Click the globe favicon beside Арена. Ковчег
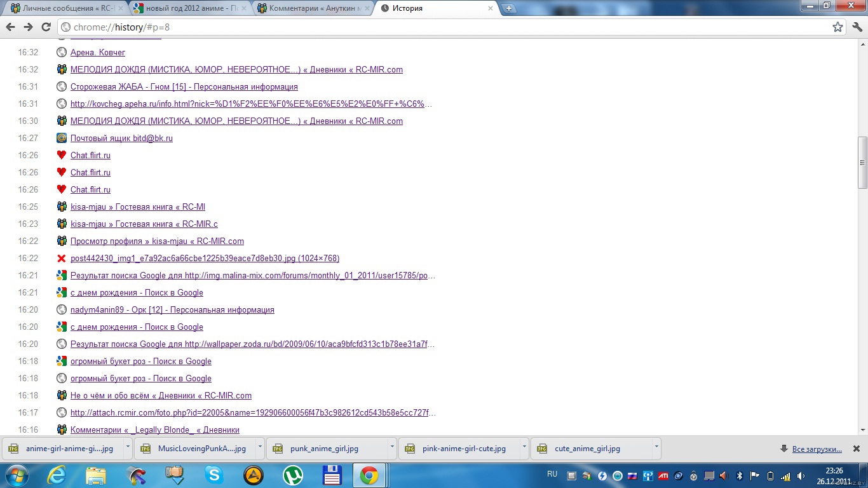The height and width of the screenshot is (488, 868). coord(62,53)
